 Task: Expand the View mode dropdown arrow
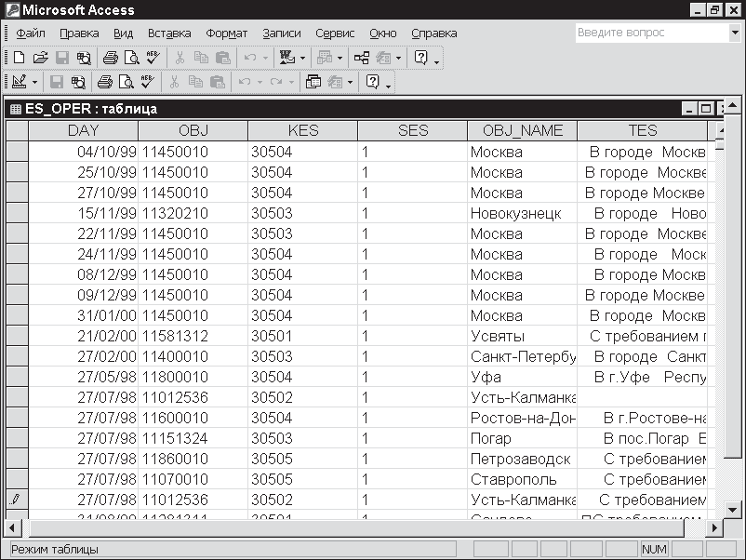(x=33, y=82)
